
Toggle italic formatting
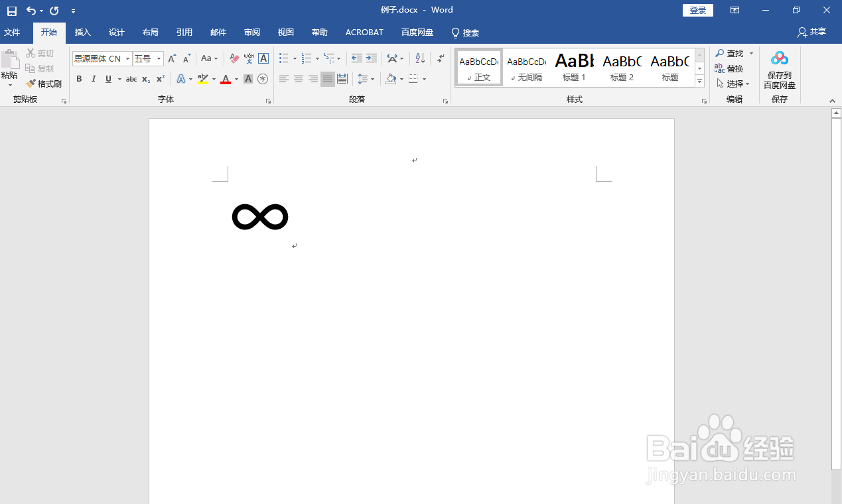(94, 79)
